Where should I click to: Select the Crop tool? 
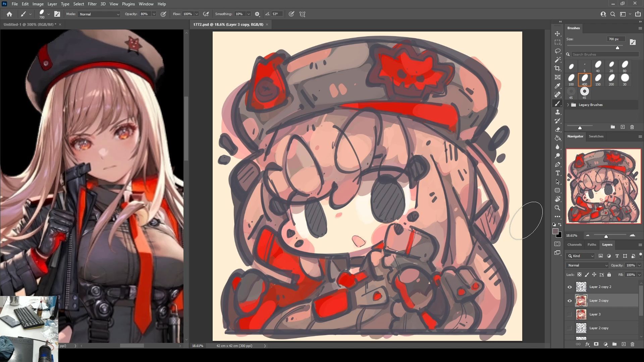[557, 68]
